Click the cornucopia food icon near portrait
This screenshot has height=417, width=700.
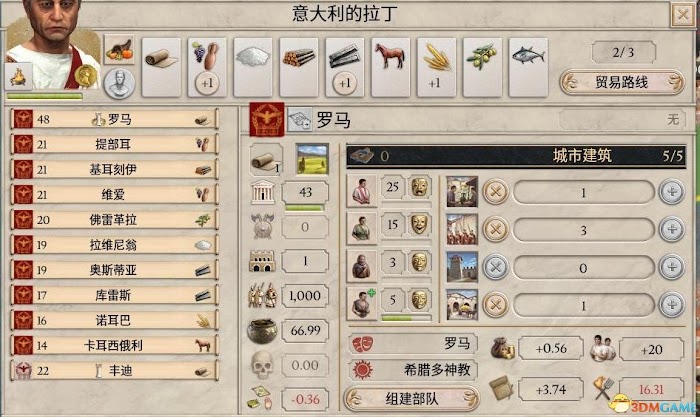pyautogui.click(x=119, y=50)
